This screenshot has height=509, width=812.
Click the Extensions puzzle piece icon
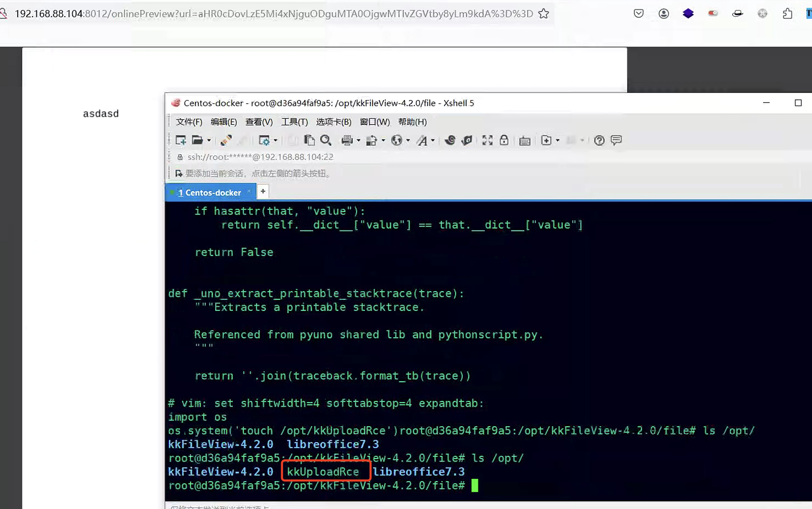(x=788, y=14)
